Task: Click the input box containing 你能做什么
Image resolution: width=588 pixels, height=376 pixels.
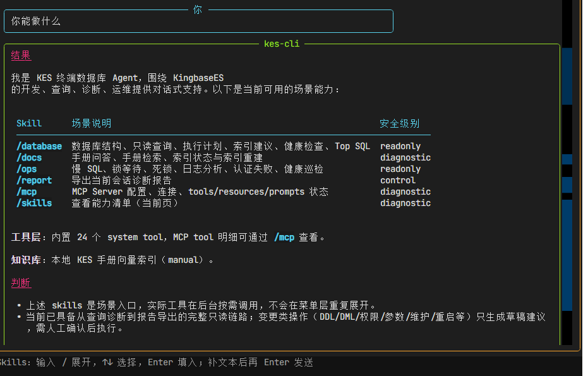Action: (198, 21)
